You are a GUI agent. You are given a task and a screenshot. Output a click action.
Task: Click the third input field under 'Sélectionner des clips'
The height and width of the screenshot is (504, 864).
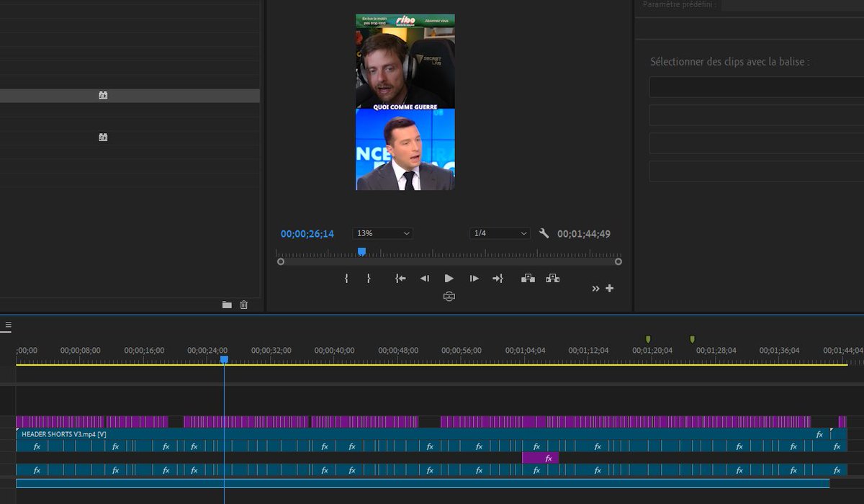point(757,143)
